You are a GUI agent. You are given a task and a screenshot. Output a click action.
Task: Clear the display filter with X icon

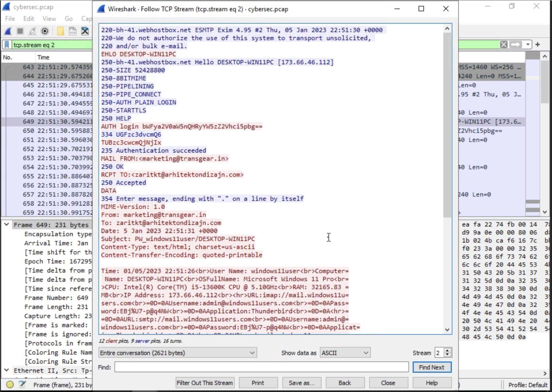point(504,45)
